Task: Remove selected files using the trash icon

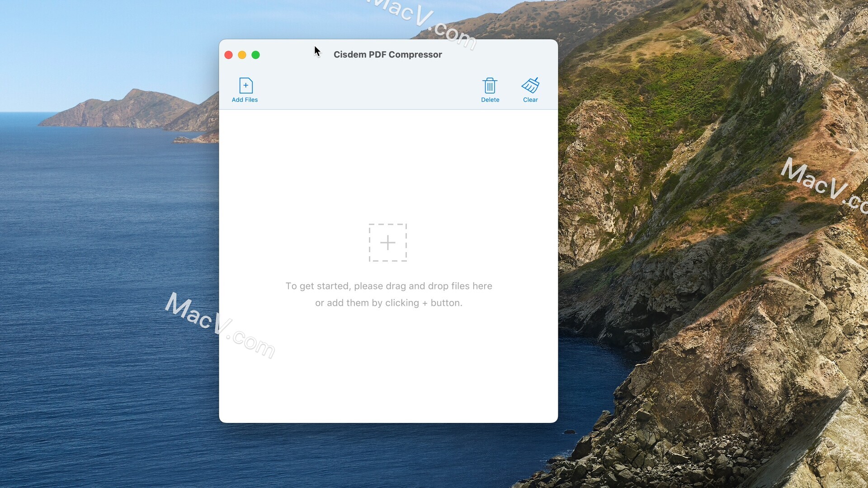Action: coord(490,85)
